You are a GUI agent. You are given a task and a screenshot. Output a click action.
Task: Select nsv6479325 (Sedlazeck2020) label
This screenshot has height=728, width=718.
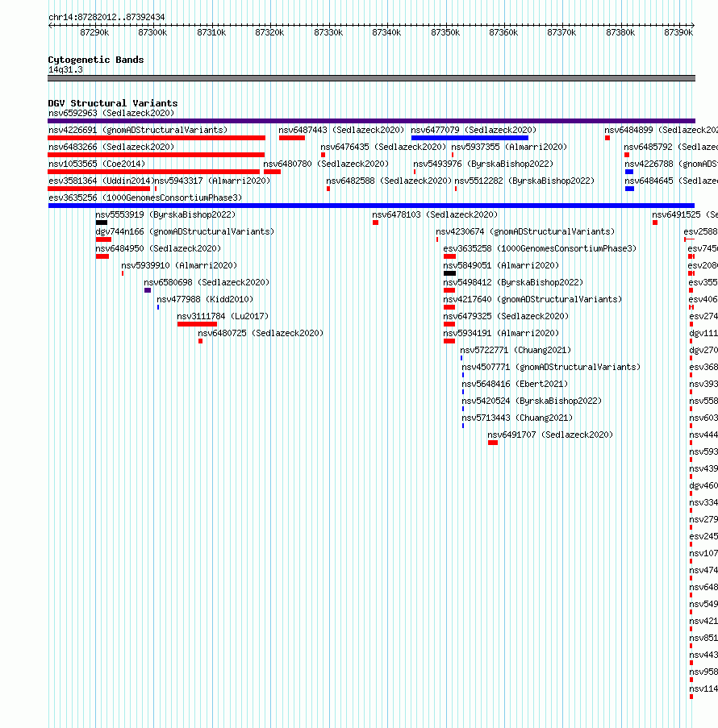point(506,317)
